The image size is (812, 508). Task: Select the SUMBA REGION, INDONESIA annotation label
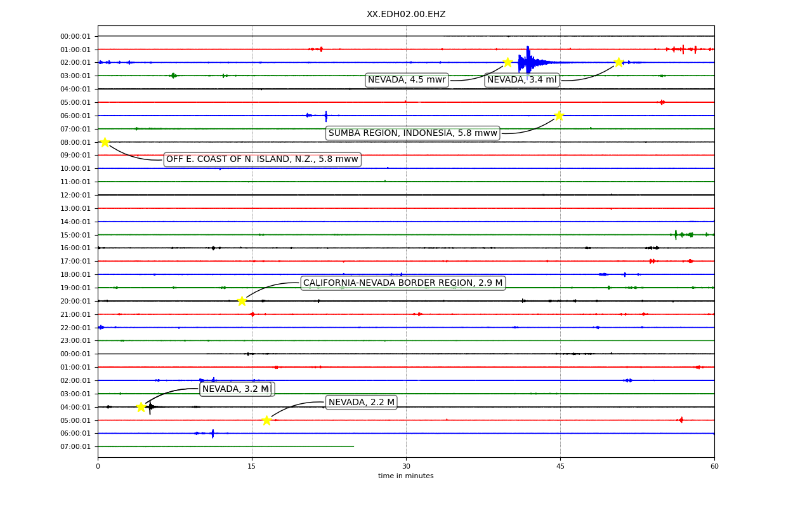[413, 133]
